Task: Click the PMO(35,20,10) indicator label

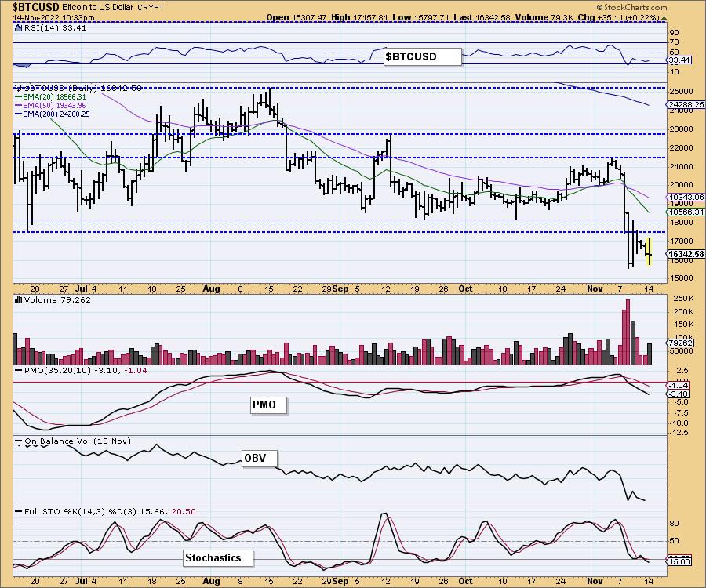Action: pos(81,370)
